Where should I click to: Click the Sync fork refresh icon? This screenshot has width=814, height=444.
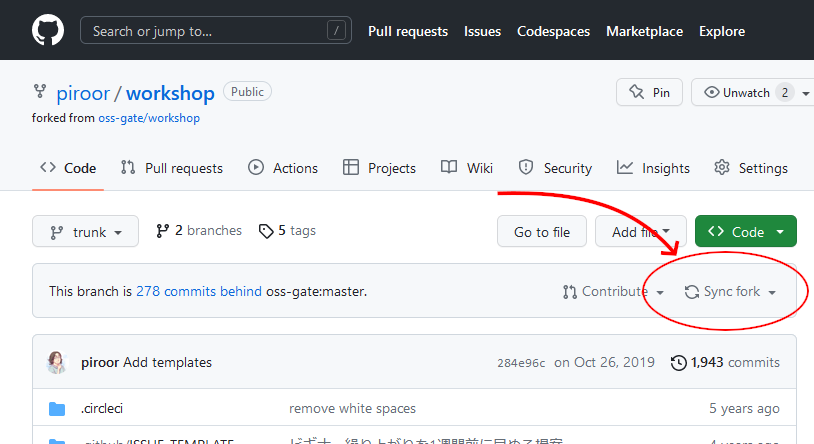click(691, 292)
